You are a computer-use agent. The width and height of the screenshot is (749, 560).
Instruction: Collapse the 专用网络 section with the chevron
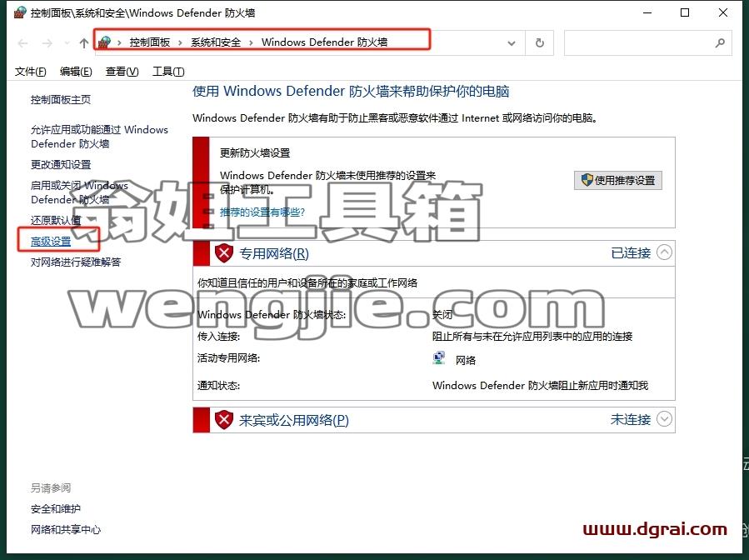[664, 252]
